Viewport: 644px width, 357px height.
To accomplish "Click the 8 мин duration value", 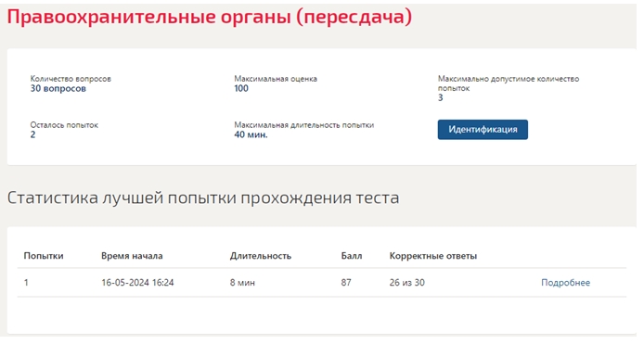I will click(242, 283).
